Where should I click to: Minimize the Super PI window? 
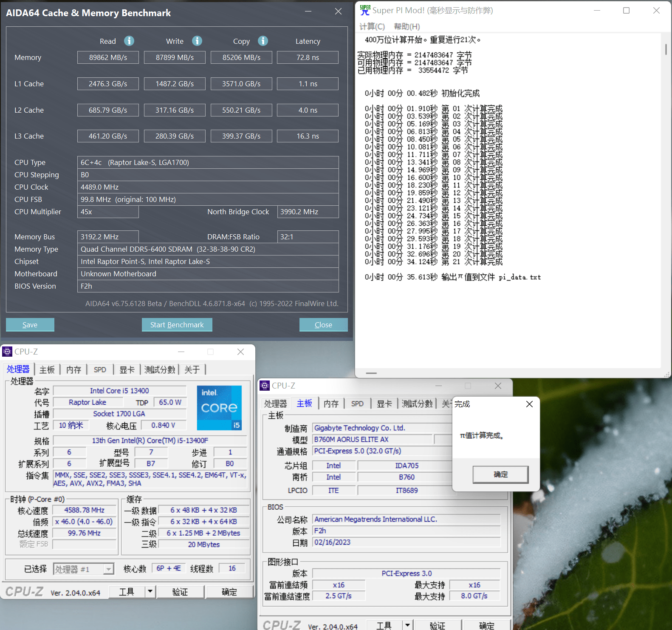click(597, 11)
